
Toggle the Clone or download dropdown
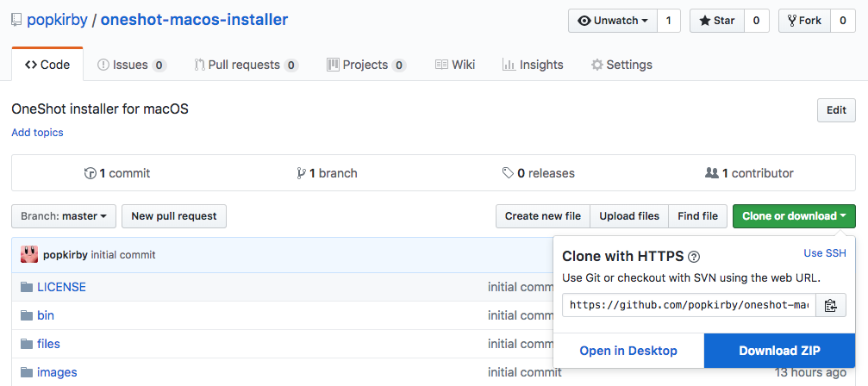(x=794, y=216)
